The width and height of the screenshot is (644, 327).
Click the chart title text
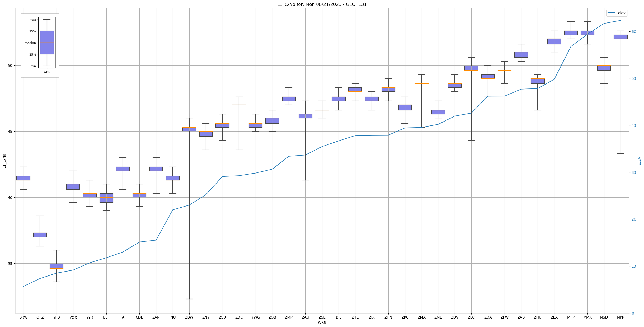[x=322, y=4]
